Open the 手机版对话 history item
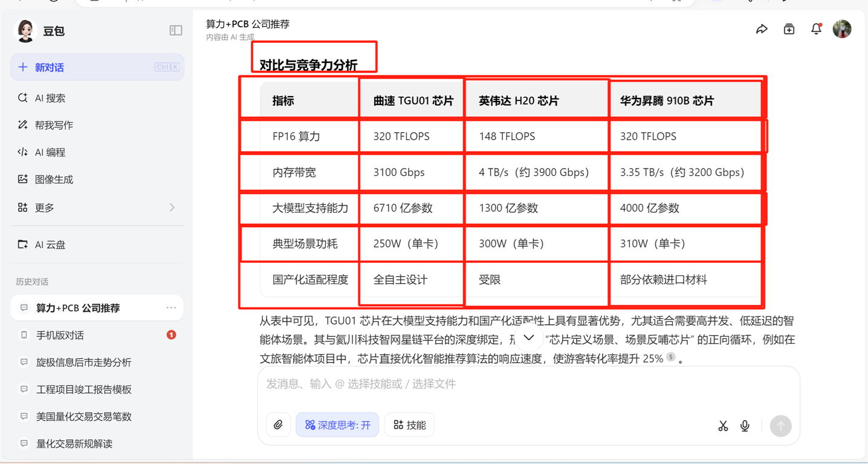868x464 pixels. coord(97,335)
